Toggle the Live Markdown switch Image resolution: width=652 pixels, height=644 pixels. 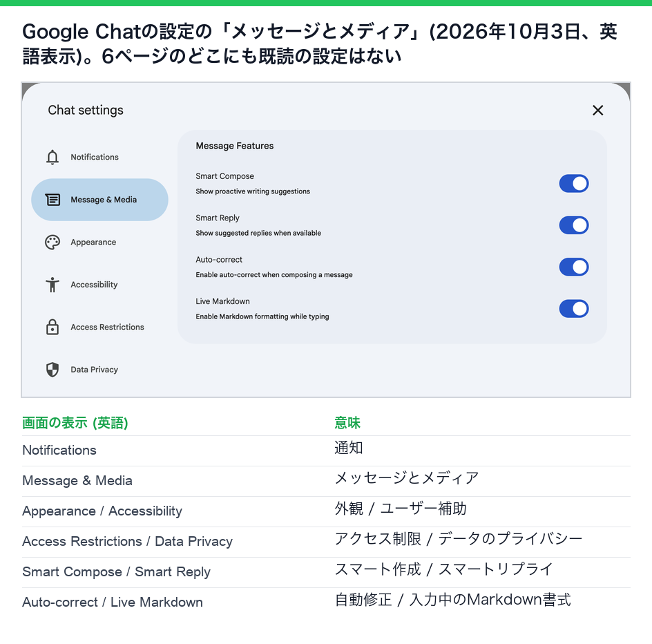[x=574, y=309]
